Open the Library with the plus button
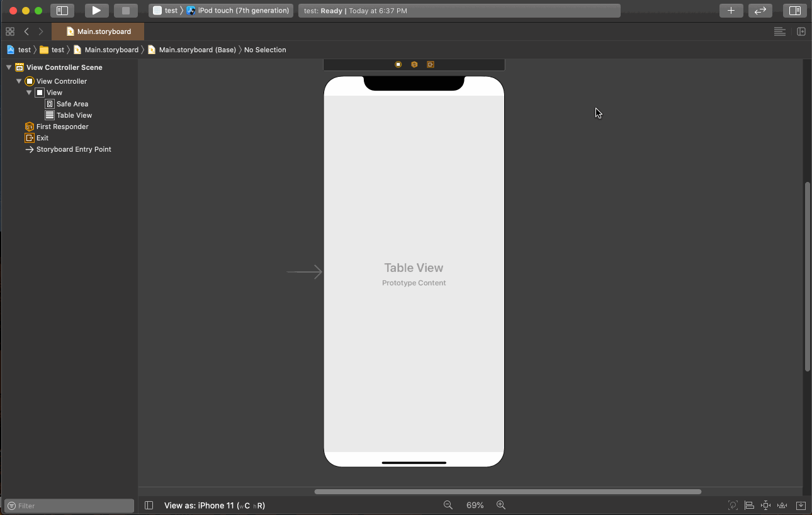The height and width of the screenshot is (515, 812). 731,11
